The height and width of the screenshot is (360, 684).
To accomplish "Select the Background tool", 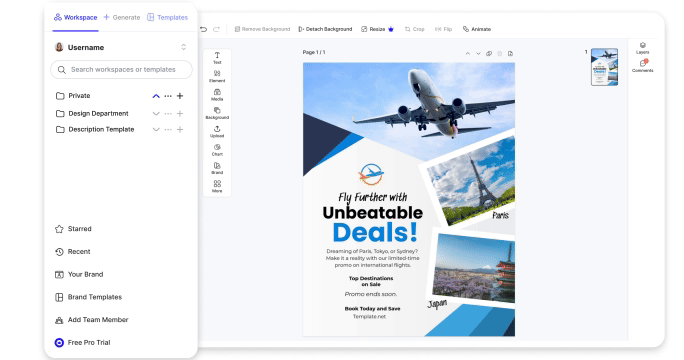I will 217,113.
